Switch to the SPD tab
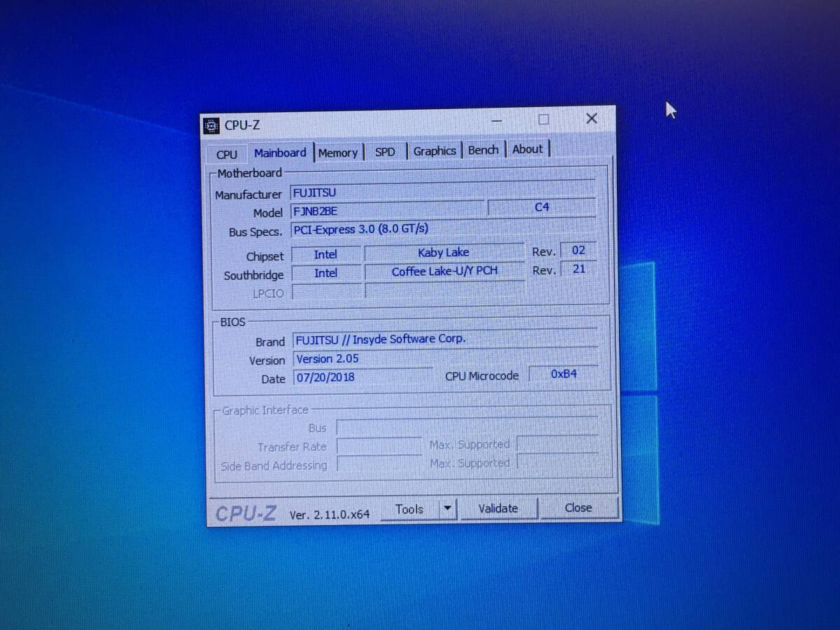Viewport: 840px width, 630px height. point(385,152)
